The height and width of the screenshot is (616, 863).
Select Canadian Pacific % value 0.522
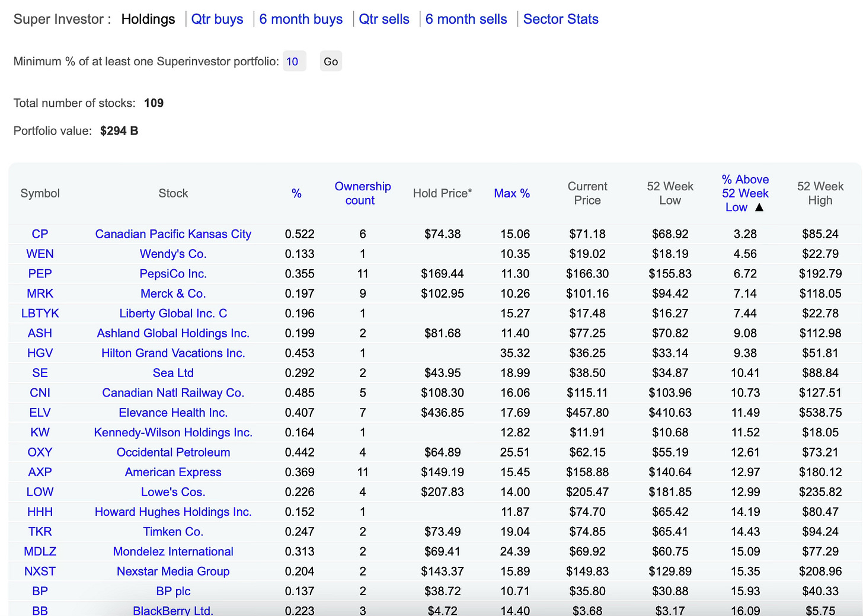[x=299, y=234]
